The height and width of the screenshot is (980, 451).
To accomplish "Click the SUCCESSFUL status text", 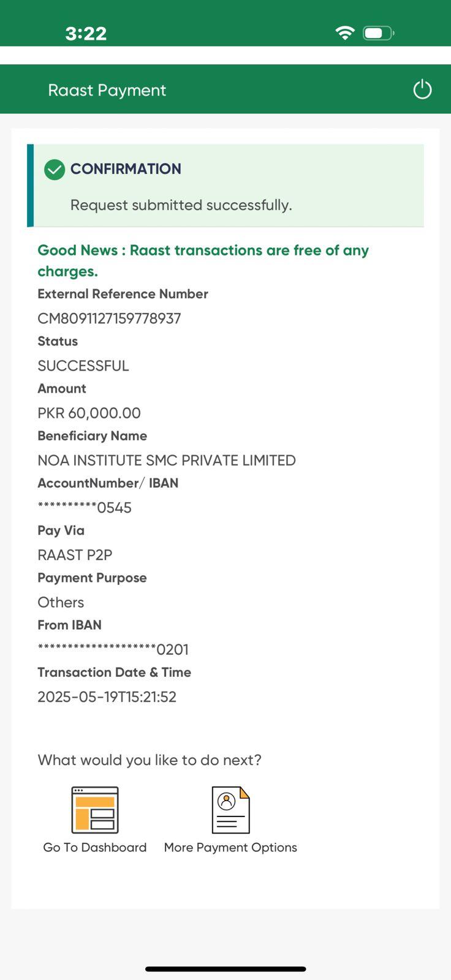I will pyautogui.click(x=83, y=366).
